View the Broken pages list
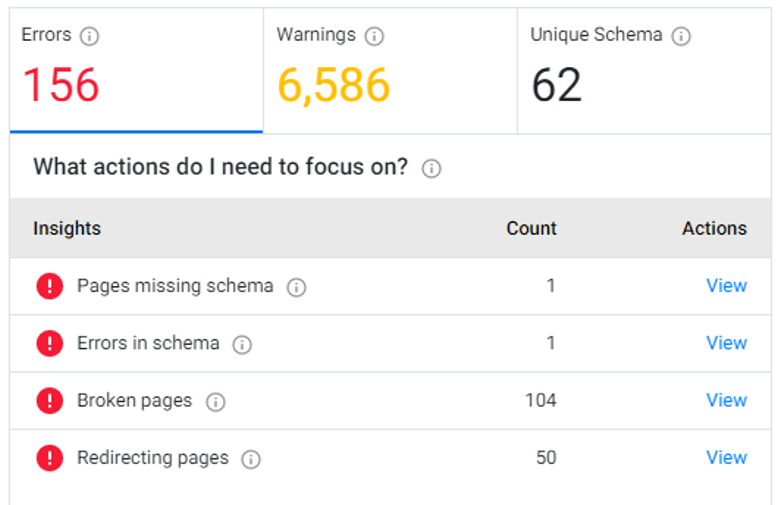The width and height of the screenshot is (776, 505). [727, 400]
